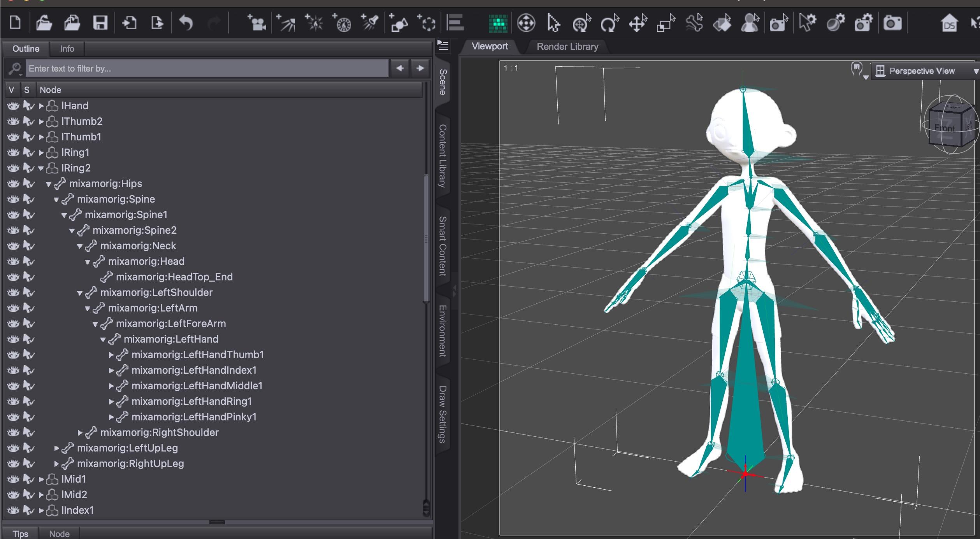Toggle visibility eye for lHand node
980x539 pixels.
[x=13, y=106]
